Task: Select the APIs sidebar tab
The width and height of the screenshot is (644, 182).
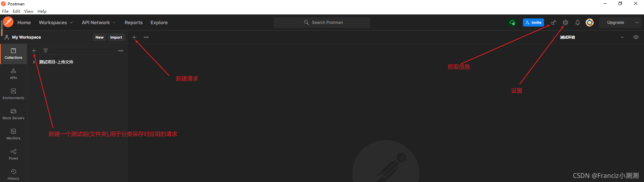Action: [x=13, y=74]
